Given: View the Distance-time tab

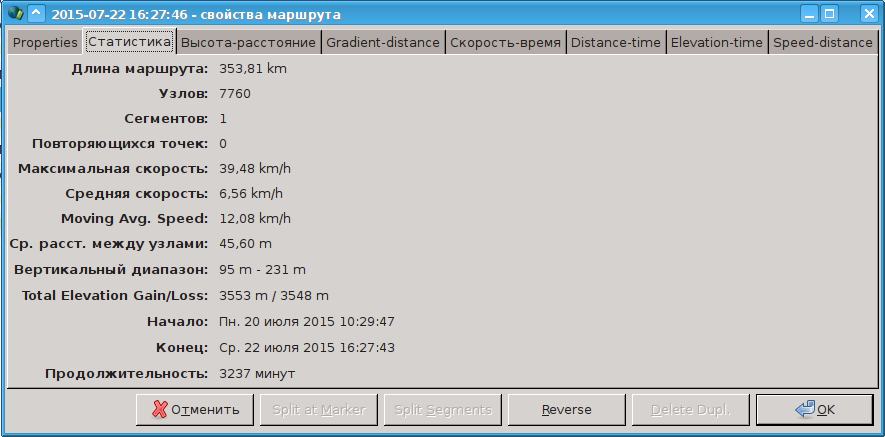Looking at the screenshot, I should [616, 42].
